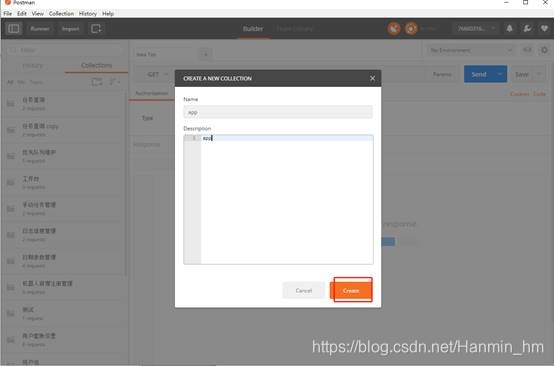Click the orange sync status icon

click(x=411, y=29)
